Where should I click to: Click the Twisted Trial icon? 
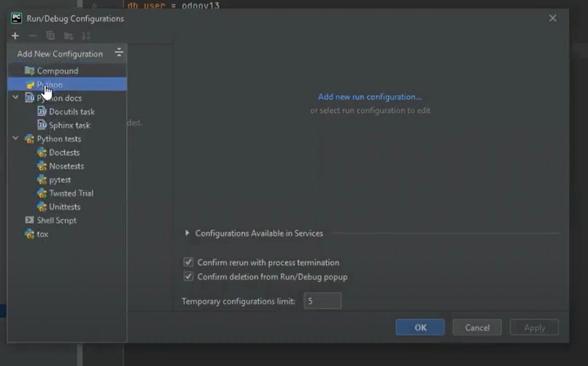pyautogui.click(x=41, y=193)
